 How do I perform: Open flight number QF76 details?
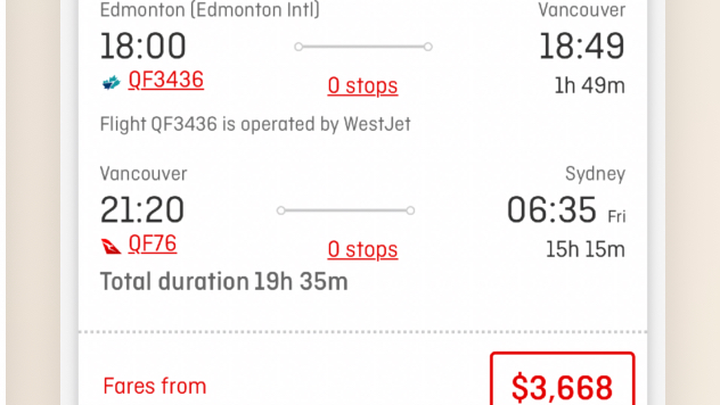[x=152, y=243]
